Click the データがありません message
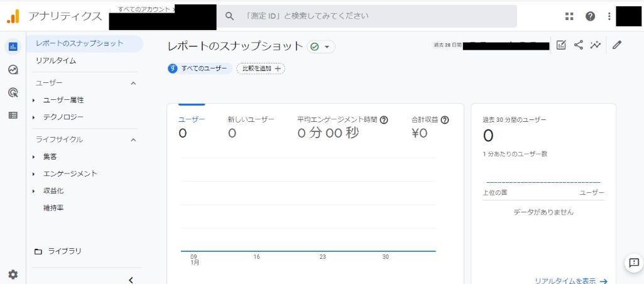The width and height of the screenshot is (644, 284). [x=543, y=212]
